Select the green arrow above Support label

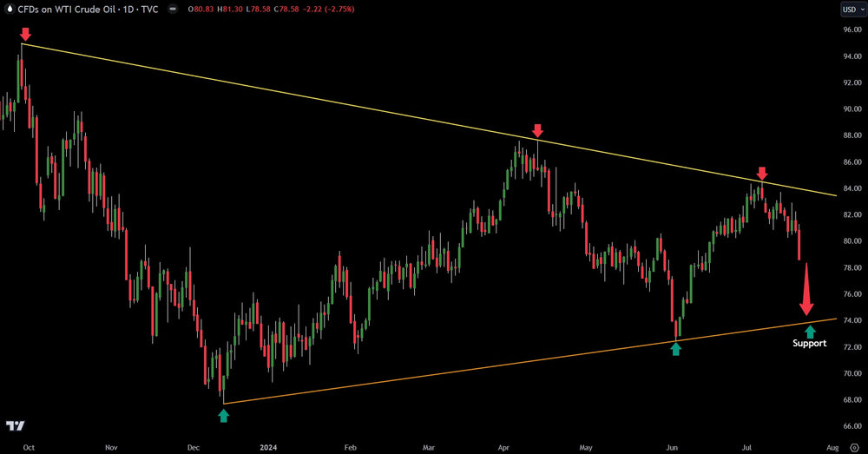(x=810, y=331)
